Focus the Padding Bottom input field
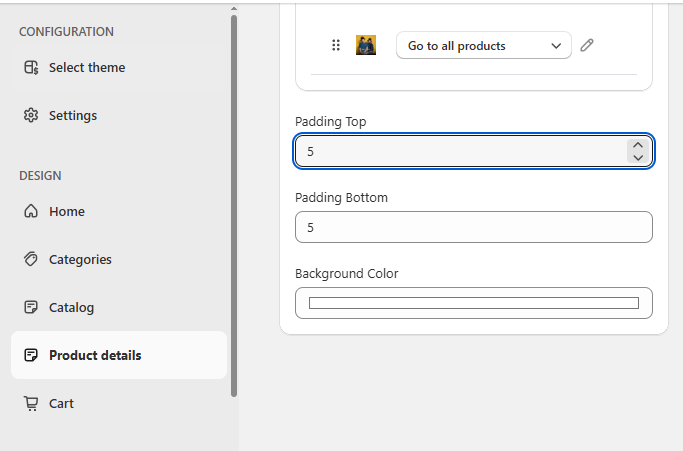 point(473,227)
